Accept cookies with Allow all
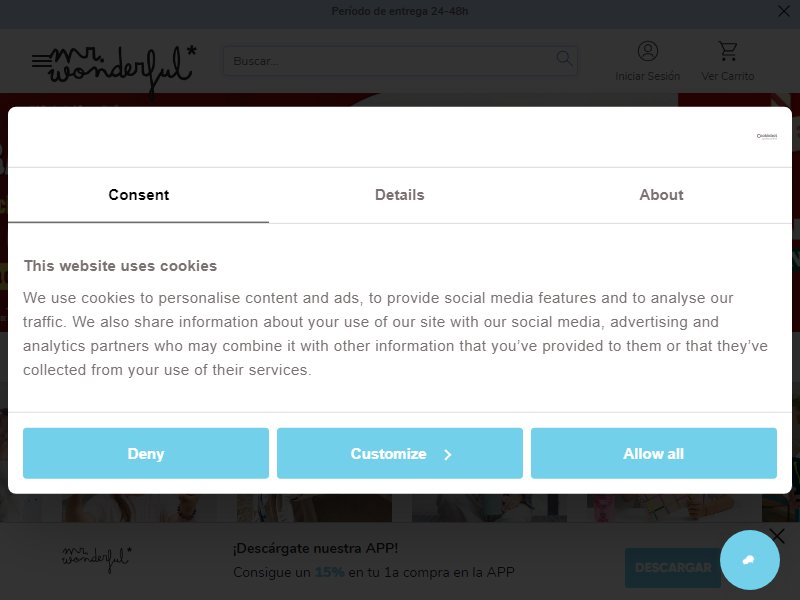The height and width of the screenshot is (600, 800). tap(654, 453)
